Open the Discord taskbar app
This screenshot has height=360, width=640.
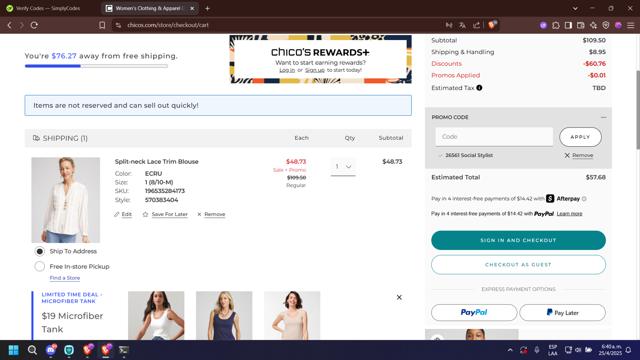tap(51, 350)
